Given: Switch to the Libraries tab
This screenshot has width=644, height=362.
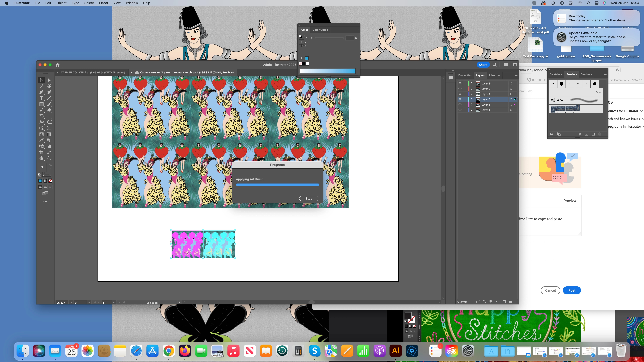Looking at the screenshot, I should (494, 75).
